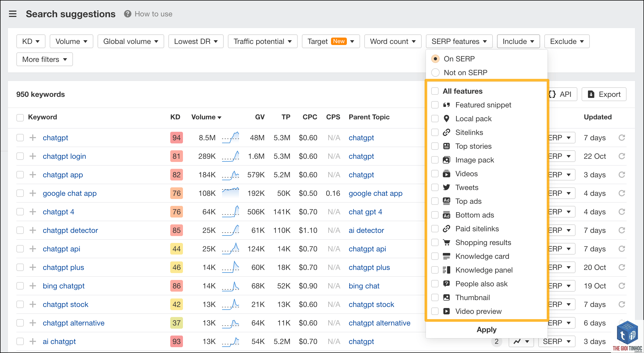Image resolution: width=644 pixels, height=353 pixels.
Task: Open the hamburger menu icon
Action: click(13, 14)
